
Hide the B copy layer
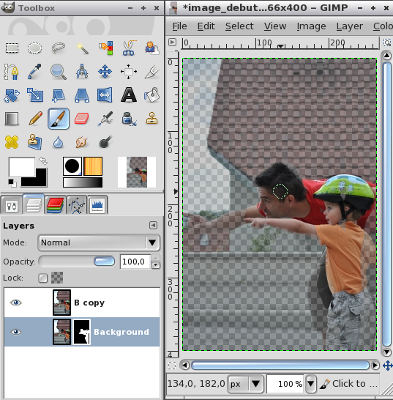[16, 303]
